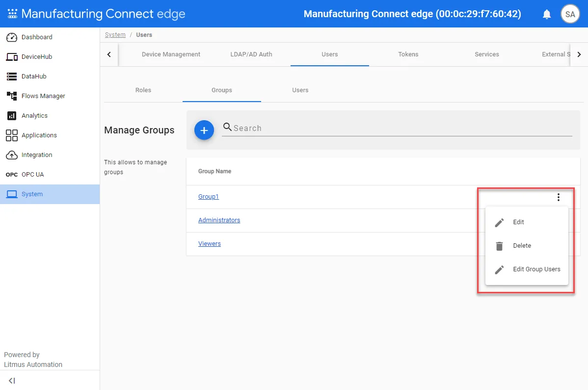Open the Viewers group link
Viewport: 588px width, 390px height.
point(209,244)
